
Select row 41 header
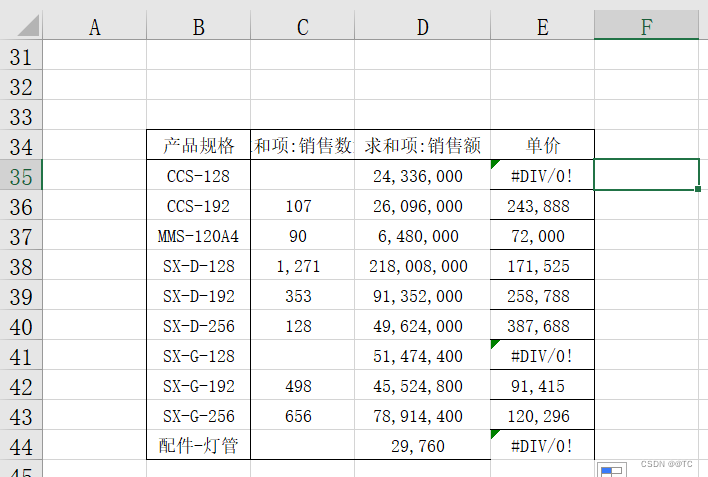point(21,357)
